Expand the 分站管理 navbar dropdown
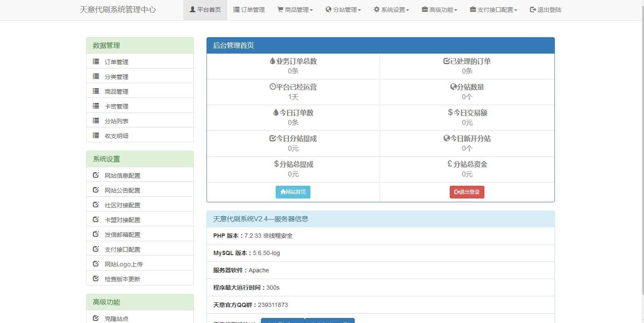The height and width of the screenshot is (323, 644). pyautogui.click(x=343, y=10)
